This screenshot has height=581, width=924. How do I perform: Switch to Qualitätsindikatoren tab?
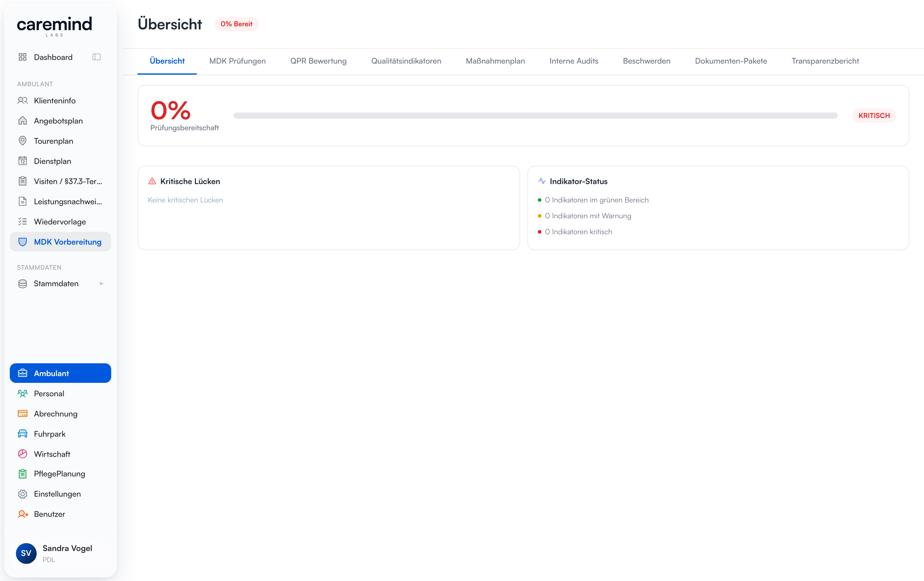pos(406,61)
